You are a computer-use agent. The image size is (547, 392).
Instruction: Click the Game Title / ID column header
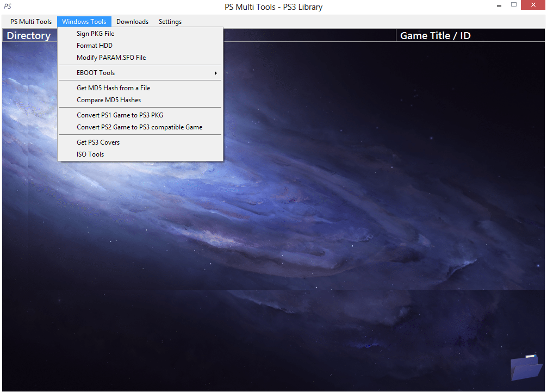tap(435, 36)
